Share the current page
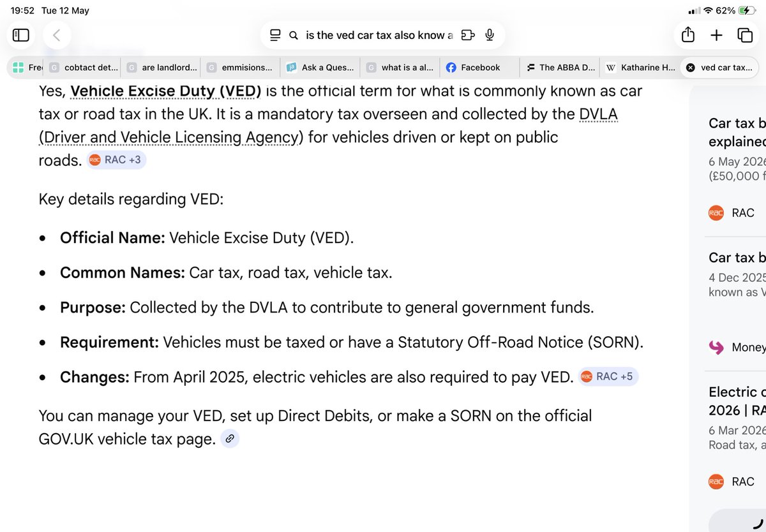766x532 pixels. [687, 34]
